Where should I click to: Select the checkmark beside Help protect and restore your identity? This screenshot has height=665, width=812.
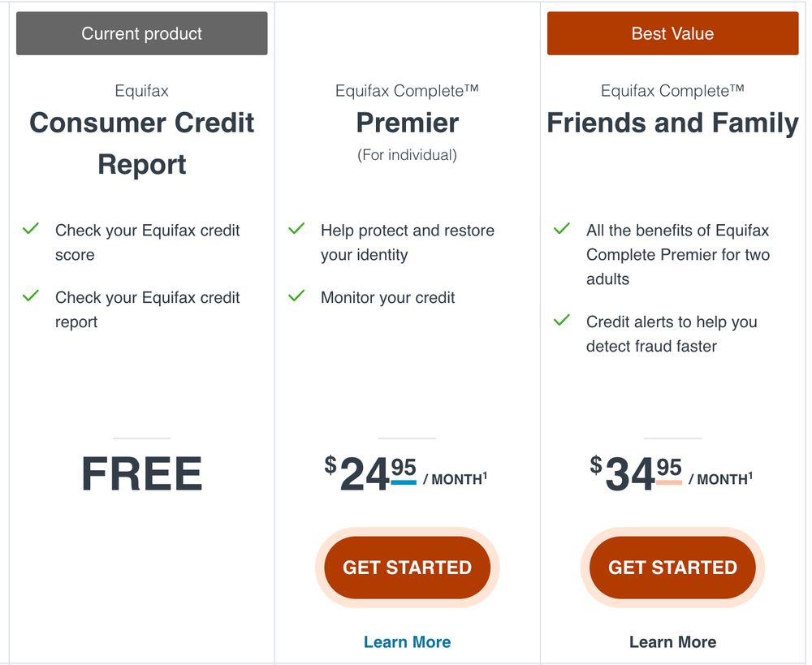coord(296,230)
